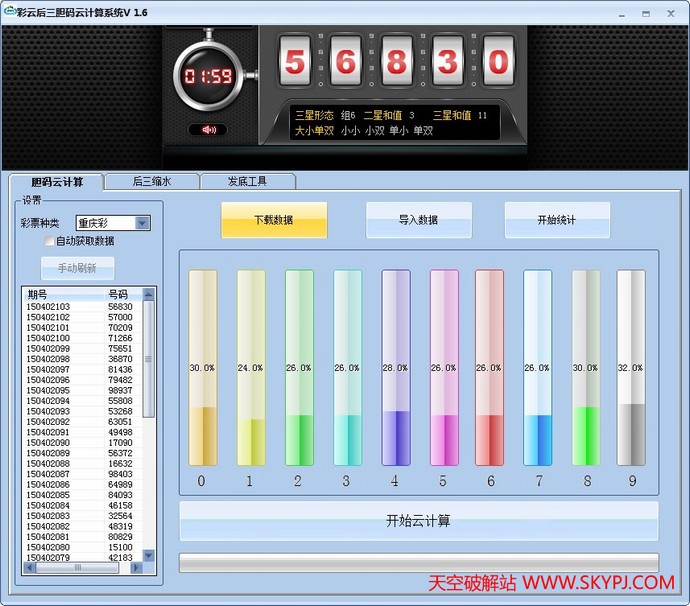Open the 彩票种类 lottery type dropdown
Image resolution: width=690 pixels, height=606 pixels.
[142, 223]
